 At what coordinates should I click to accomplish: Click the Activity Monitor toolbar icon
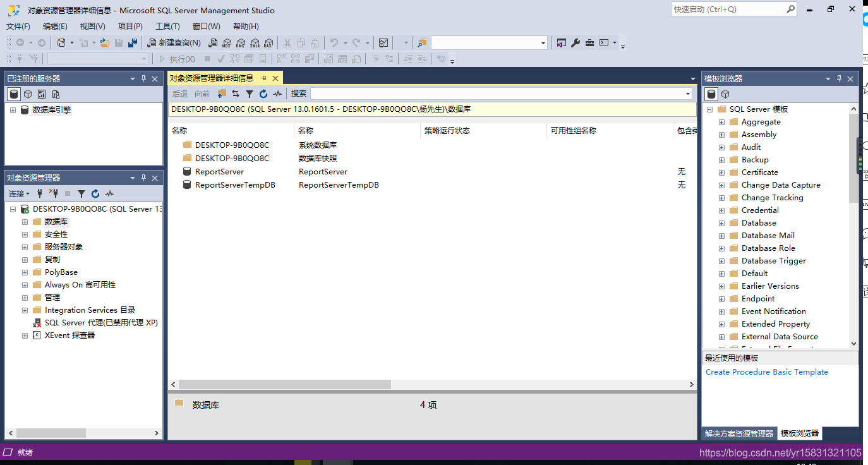click(383, 43)
